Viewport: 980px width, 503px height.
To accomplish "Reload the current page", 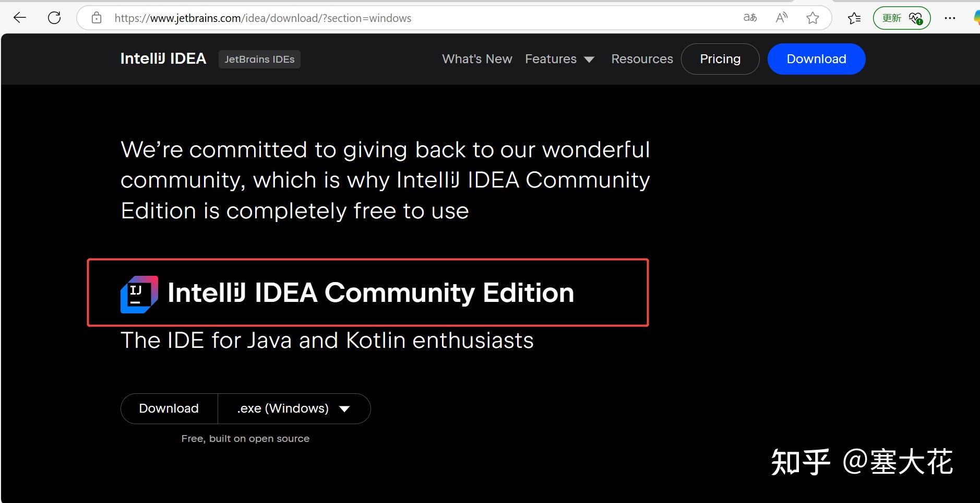I will coord(54,18).
